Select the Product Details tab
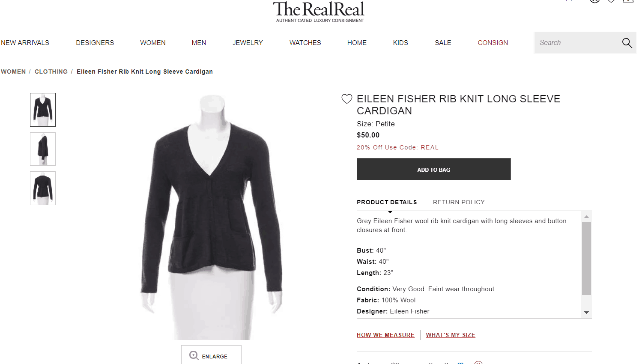This screenshot has height=364, width=639. [387, 202]
